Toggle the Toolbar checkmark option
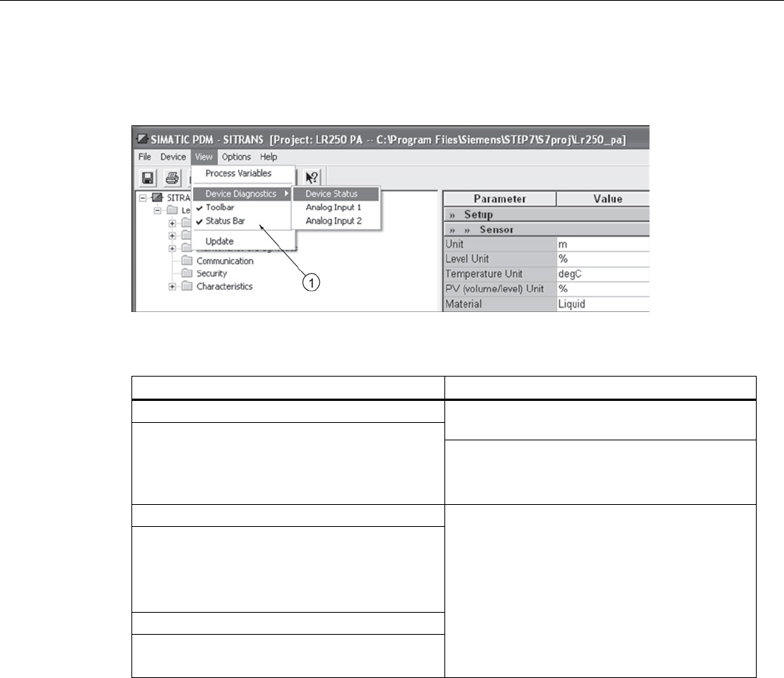This screenshot has height=678, width=784. pyautogui.click(x=242, y=207)
